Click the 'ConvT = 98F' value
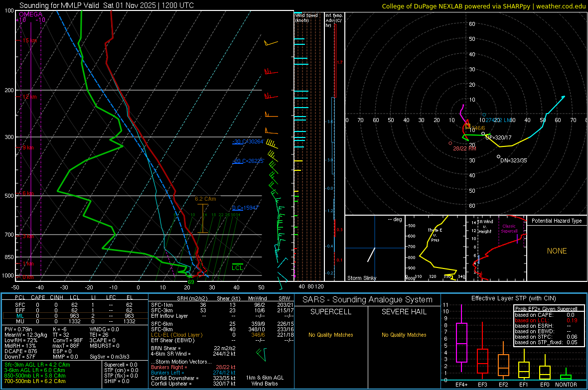 (x=67, y=341)
